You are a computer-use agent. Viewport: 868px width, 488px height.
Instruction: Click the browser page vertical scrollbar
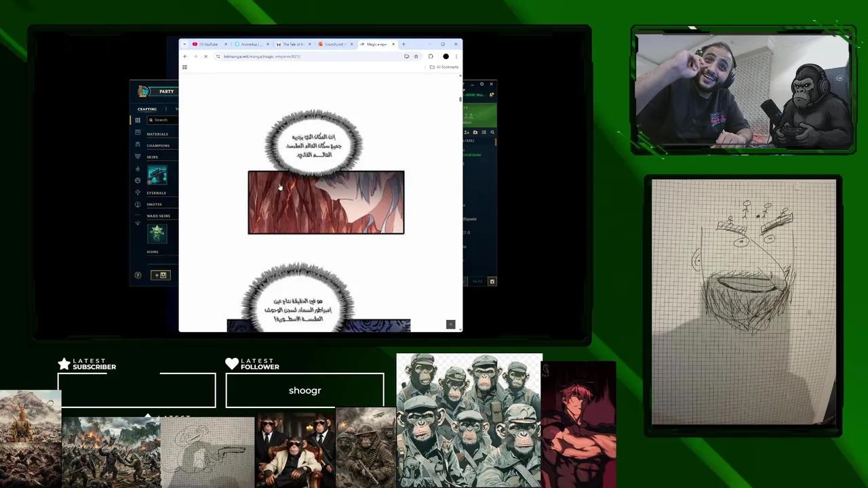(460, 98)
